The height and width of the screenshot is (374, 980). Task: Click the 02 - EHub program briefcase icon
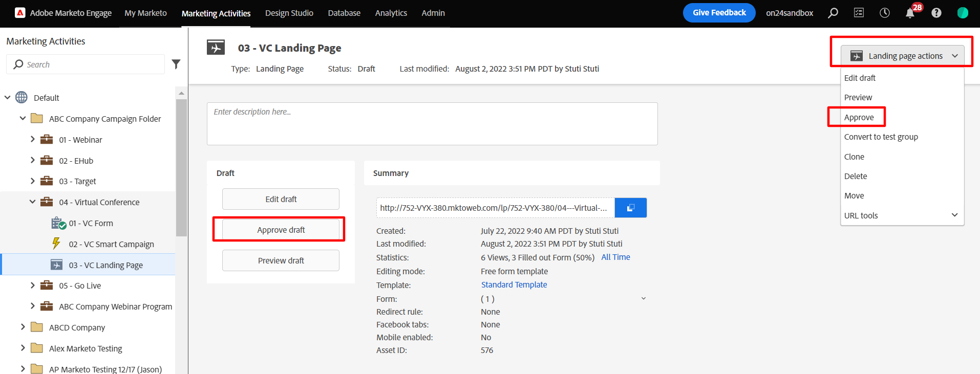tap(47, 160)
